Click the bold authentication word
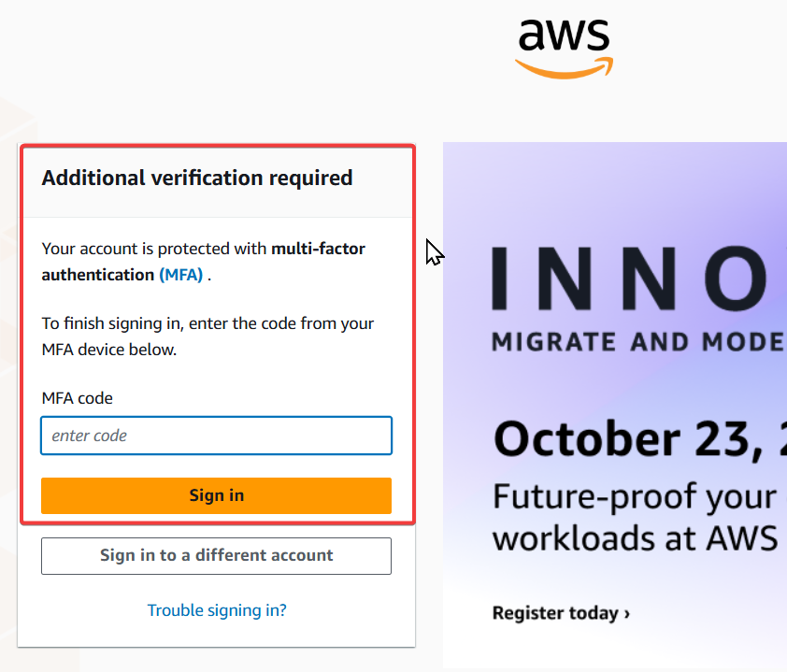Screen dimensions: 787x672 (x=97, y=275)
